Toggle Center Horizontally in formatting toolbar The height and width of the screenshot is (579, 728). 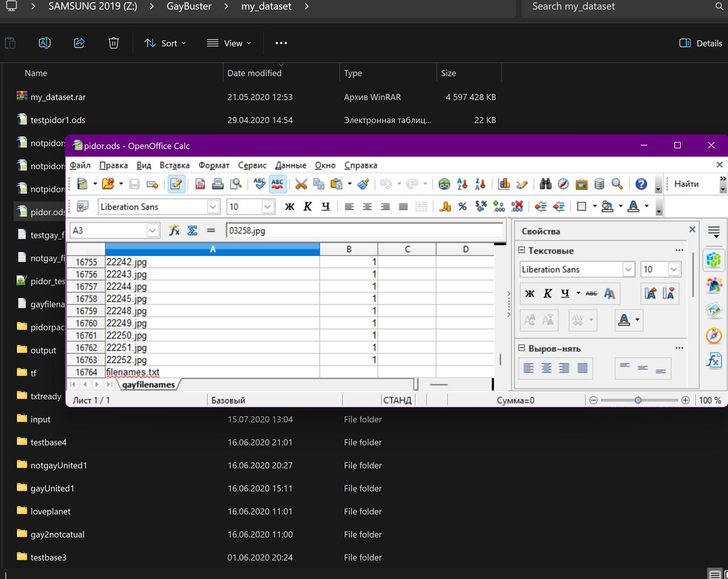click(x=367, y=206)
